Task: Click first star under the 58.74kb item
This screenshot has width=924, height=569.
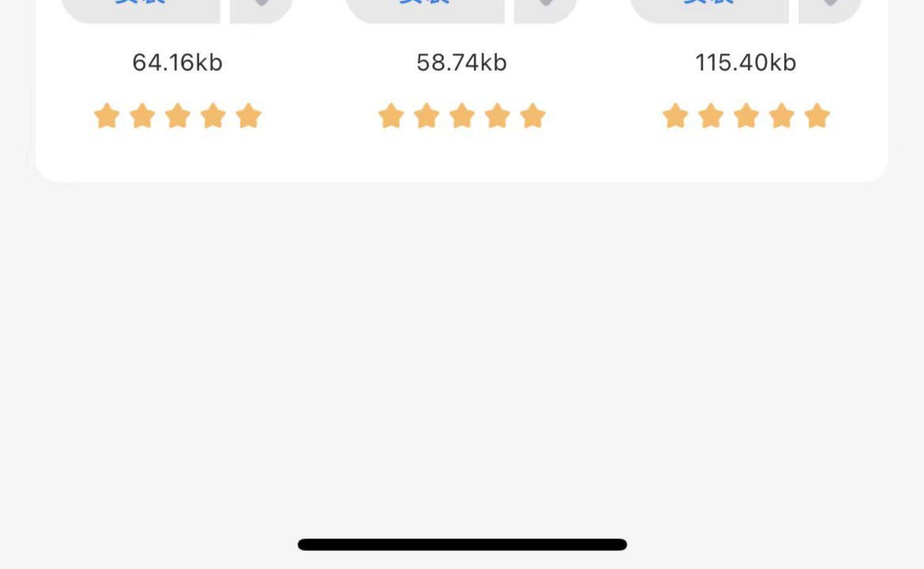Action: tap(391, 116)
